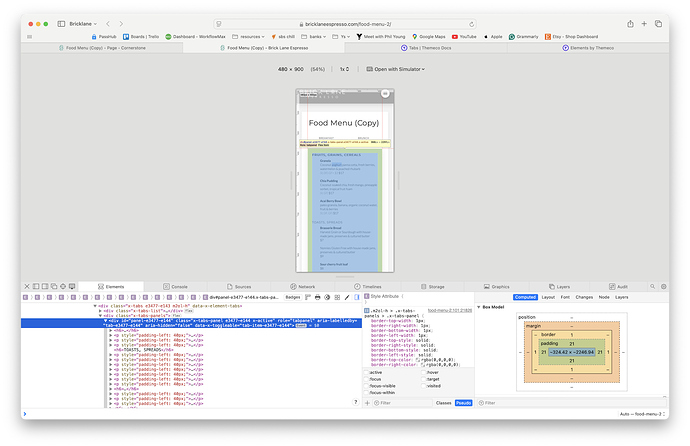690x446 pixels.
Task: Focus the styles Filter field
Action: (403, 403)
